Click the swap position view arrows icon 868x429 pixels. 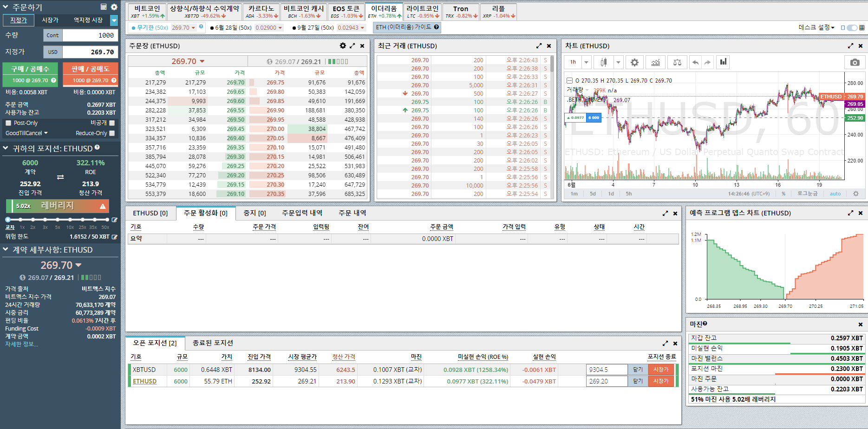[60, 177]
